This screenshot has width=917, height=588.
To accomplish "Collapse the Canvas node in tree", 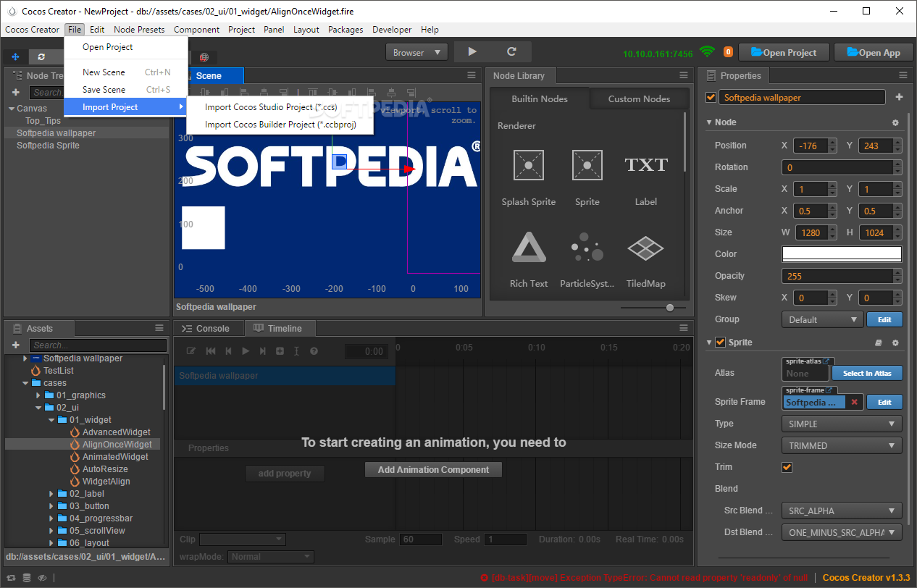I will pos(12,109).
